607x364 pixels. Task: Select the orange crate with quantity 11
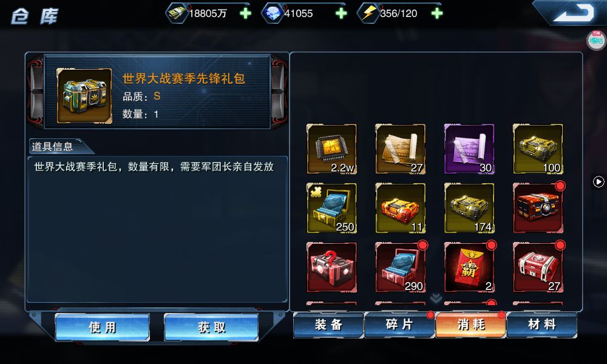(x=400, y=208)
